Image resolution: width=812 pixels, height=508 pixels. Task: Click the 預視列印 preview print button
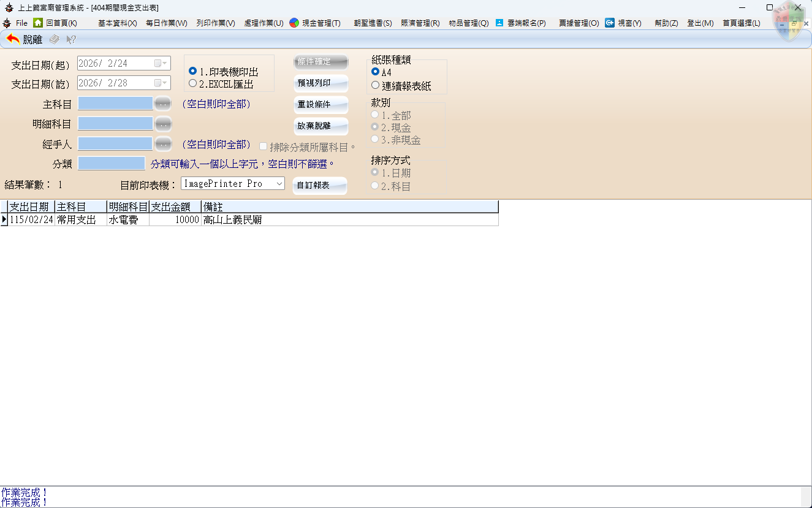[321, 83]
